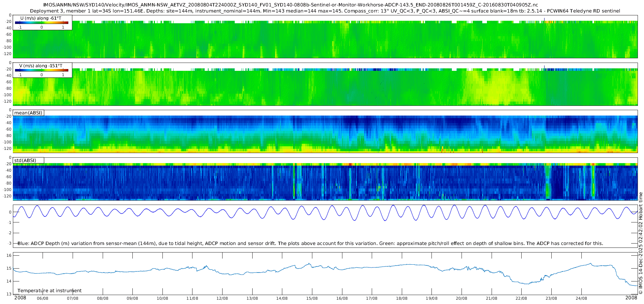The width and height of the screenshot is (644, 304).
Task: Click the 16 degree temperature axis tick
Action: [9, 255]
